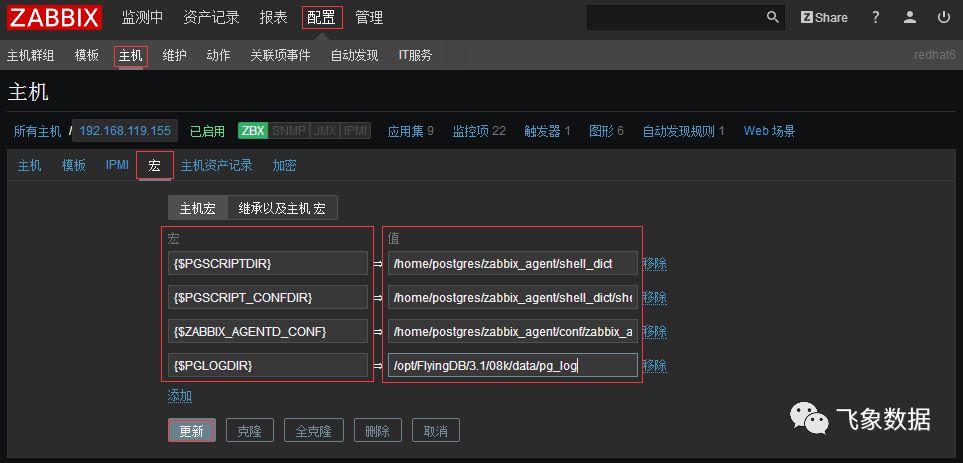Go to 动作 submenu
The image size is (963, 463).
coord(219,56)
